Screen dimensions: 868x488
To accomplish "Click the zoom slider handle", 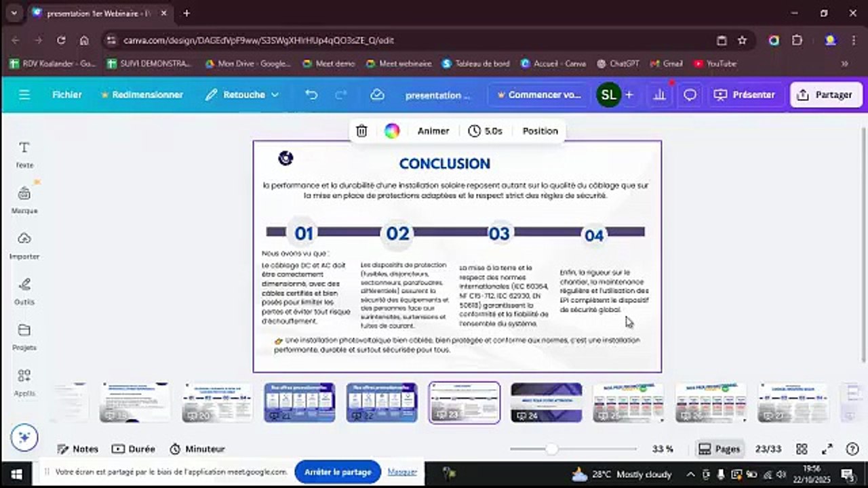I will click(552, 449).
